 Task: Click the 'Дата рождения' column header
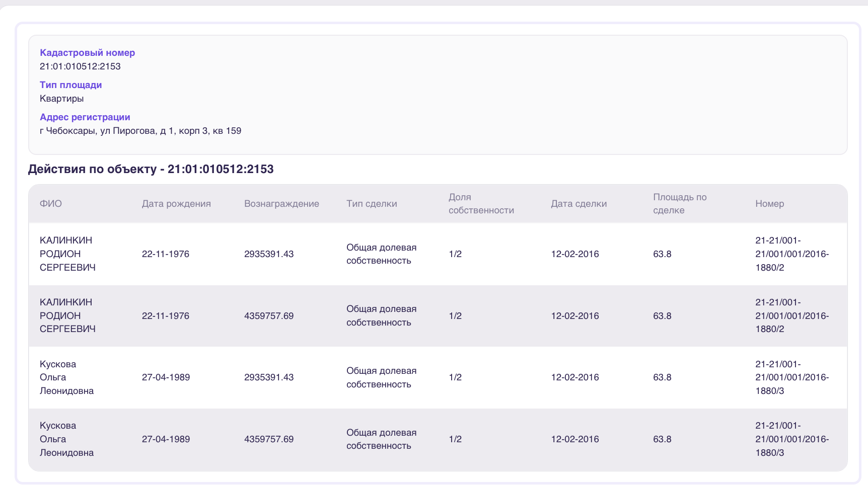coord(176,204)
